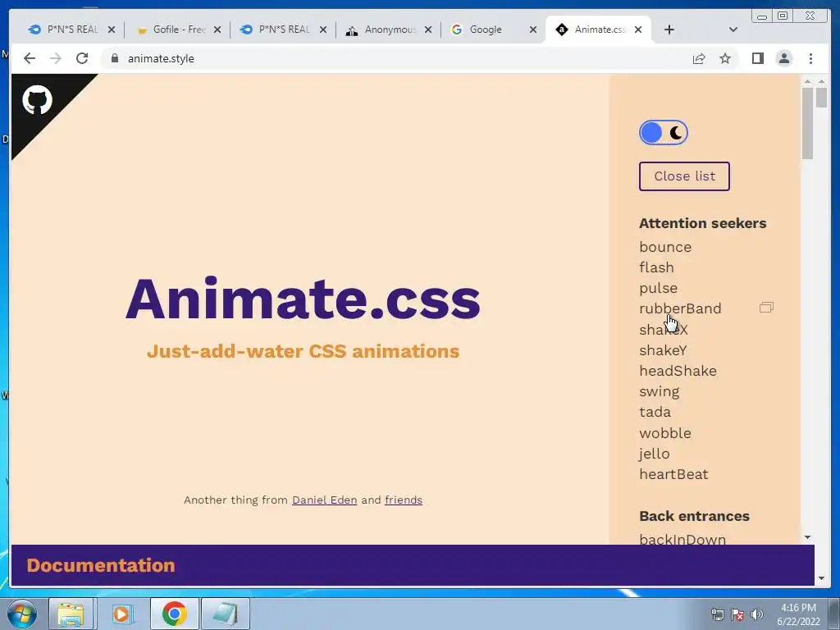Open Windows Media Player from taskbar
This screenshot has width=840, height=630.
point(121,614)
